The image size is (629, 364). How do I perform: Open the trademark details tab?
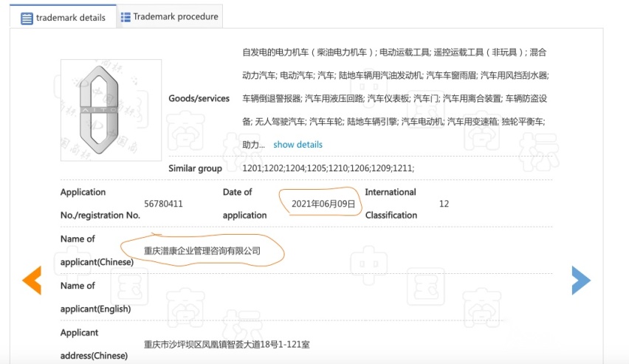tap(63, 17)
